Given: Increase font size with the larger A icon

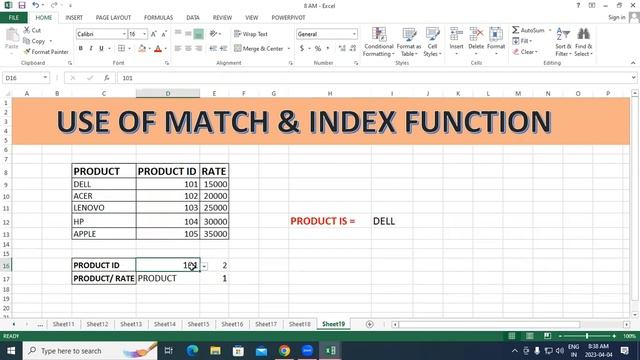Looking at the screenshot, I should pos(154,34).
